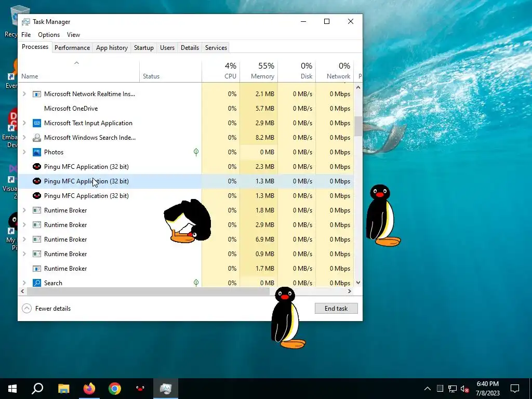
Task: Open the Options menu
Action: pos(49,35)
